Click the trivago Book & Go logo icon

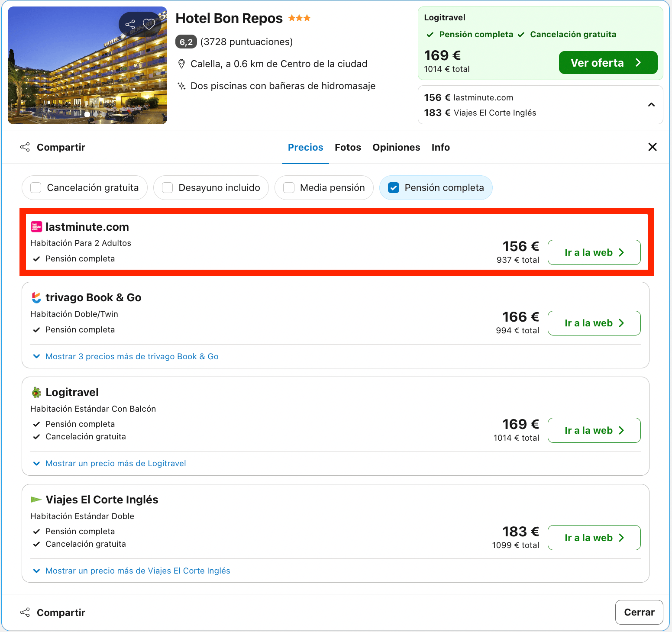pos(36,297)
